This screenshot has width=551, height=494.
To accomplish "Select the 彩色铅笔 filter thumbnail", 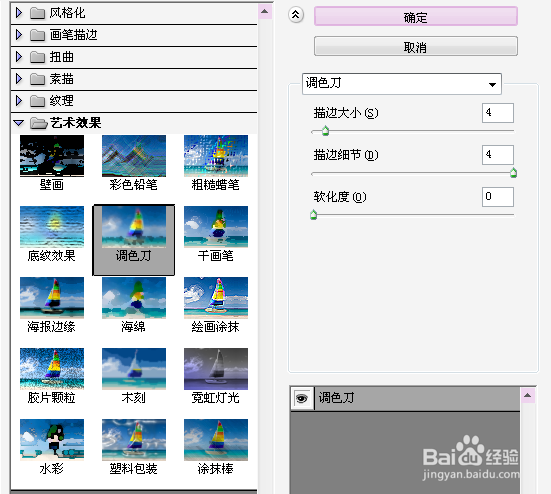I will coord(134,156).
